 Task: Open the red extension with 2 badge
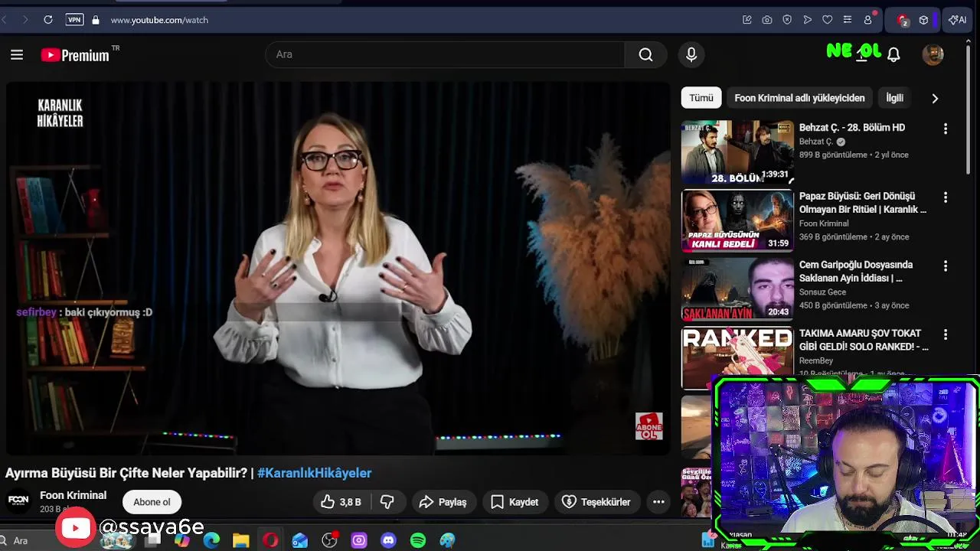(903, 20)
